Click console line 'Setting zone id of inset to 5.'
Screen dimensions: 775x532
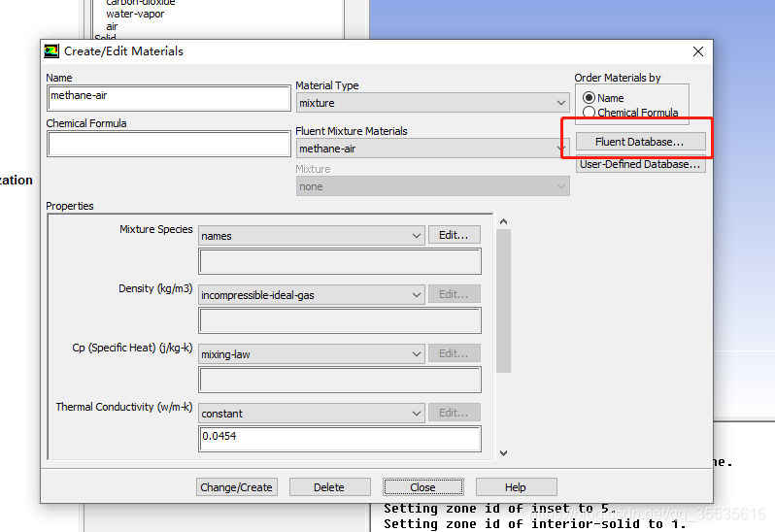point(500,509)
